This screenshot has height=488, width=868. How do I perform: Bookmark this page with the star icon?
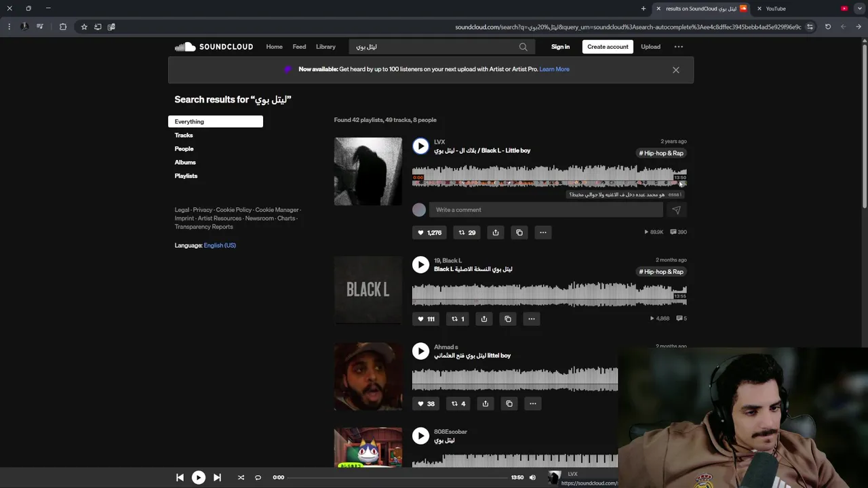coord(84,26)
